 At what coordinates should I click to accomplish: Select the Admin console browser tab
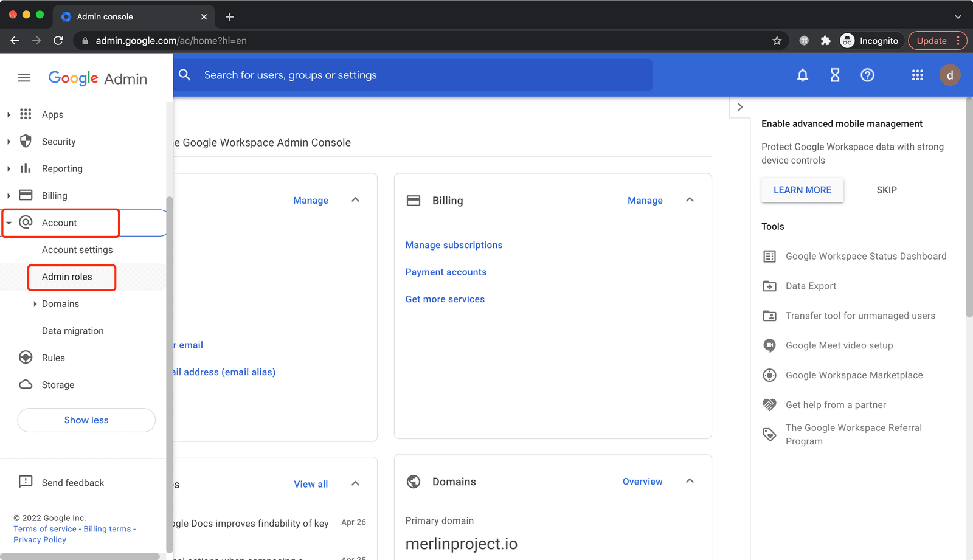click(134, 17)
